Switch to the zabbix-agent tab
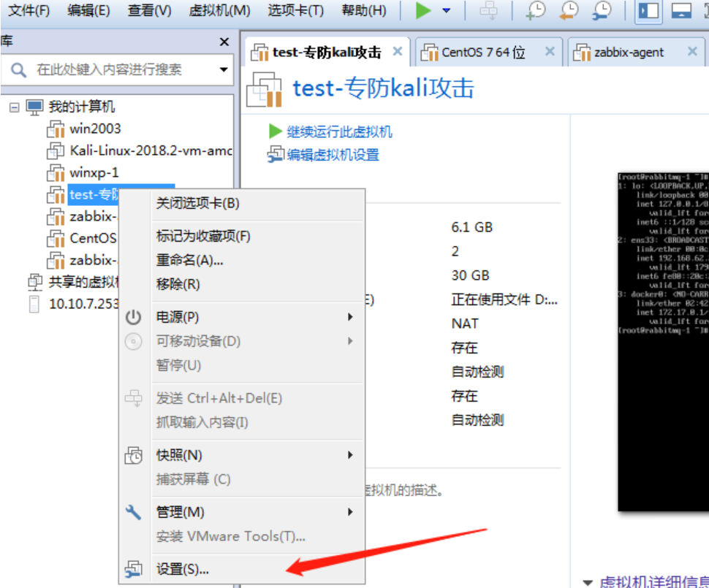709x588 pixels. point(629,53)
